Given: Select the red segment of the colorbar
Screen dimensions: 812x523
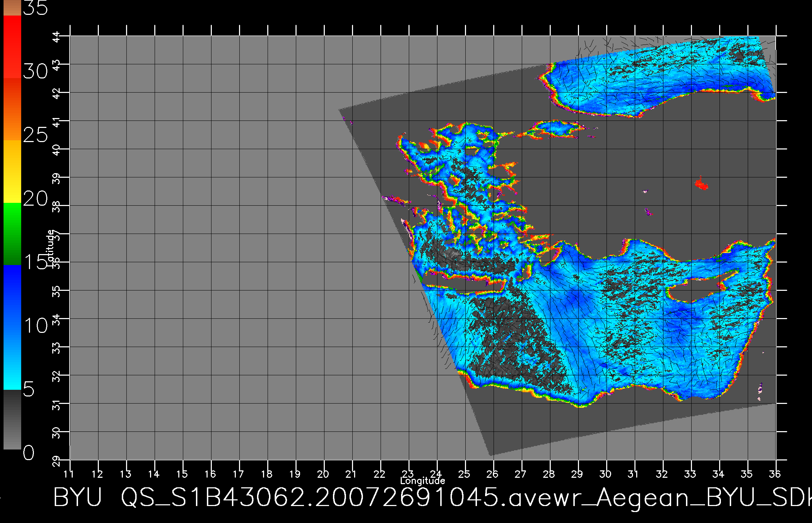Looking at the screenshot, I should coord(12,47).
